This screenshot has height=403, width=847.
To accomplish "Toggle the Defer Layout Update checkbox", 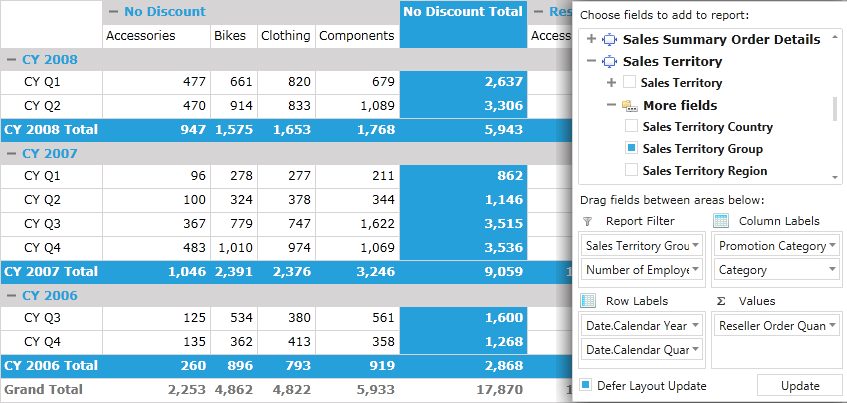I will [x=586, y=385].
